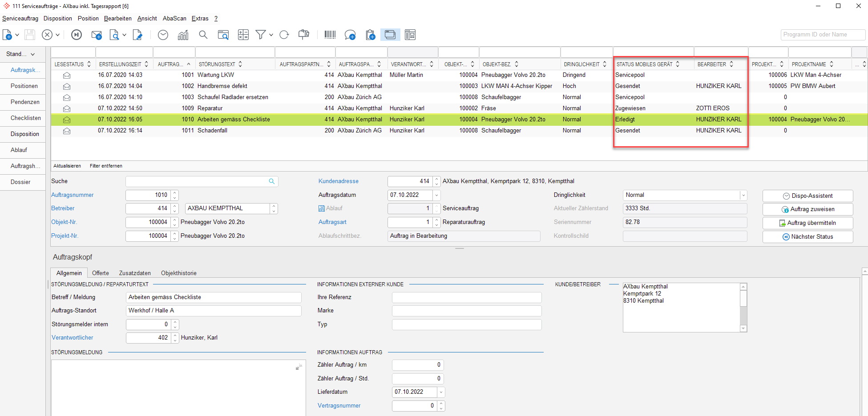This screenshot has width=868, height=416.
Task: Click the Programm ID oder Name search box
Action: (x=823, y=35)
